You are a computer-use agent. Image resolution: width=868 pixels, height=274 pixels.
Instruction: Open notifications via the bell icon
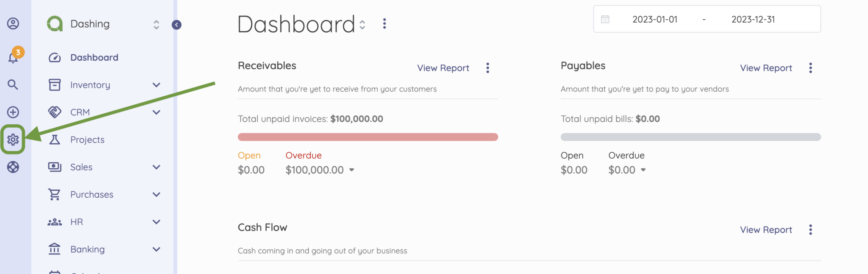tap(14, 57)
